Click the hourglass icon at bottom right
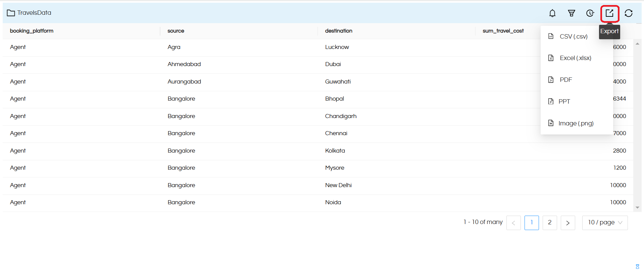The height and width of the screenshot is (277, 644). coord(637,267)
